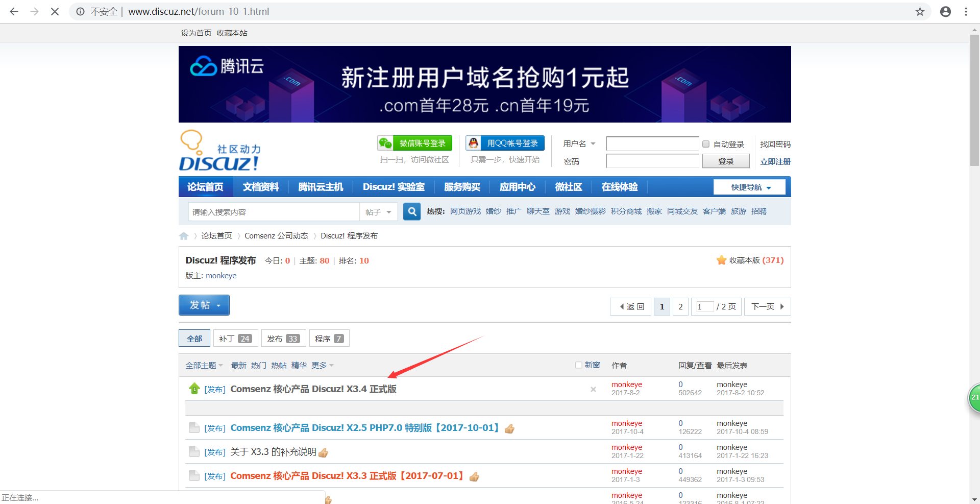Image resolution: width=980 pixels, height=504 pixels.
Task: Toggle 新窗 checkbox
Action: click(x=579, y=365)
